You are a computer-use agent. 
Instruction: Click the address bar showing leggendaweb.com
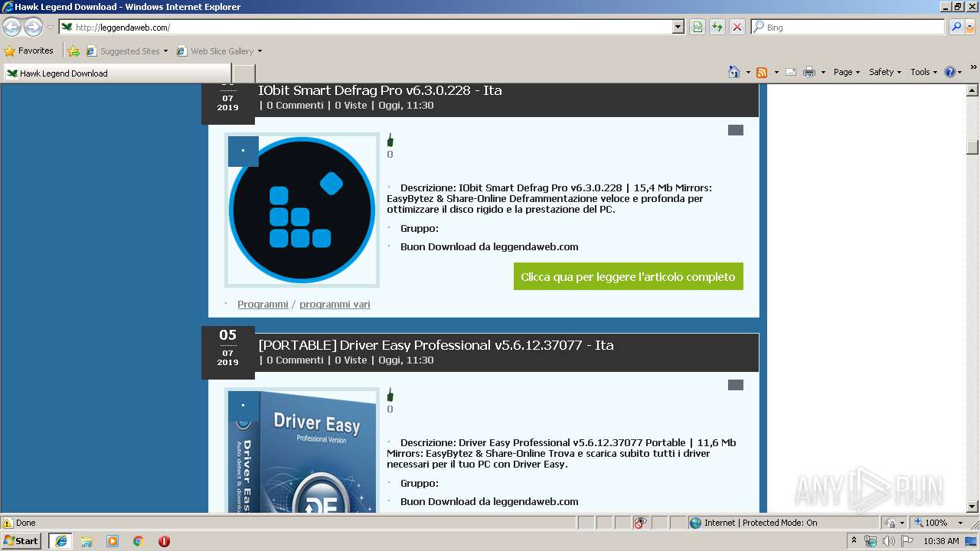click(366, 27)
